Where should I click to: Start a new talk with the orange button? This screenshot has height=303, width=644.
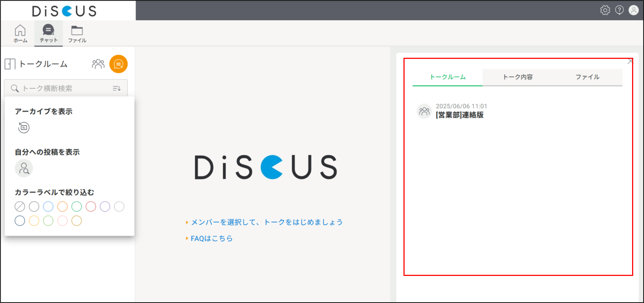pyautogui.click(x=119, y=64)
